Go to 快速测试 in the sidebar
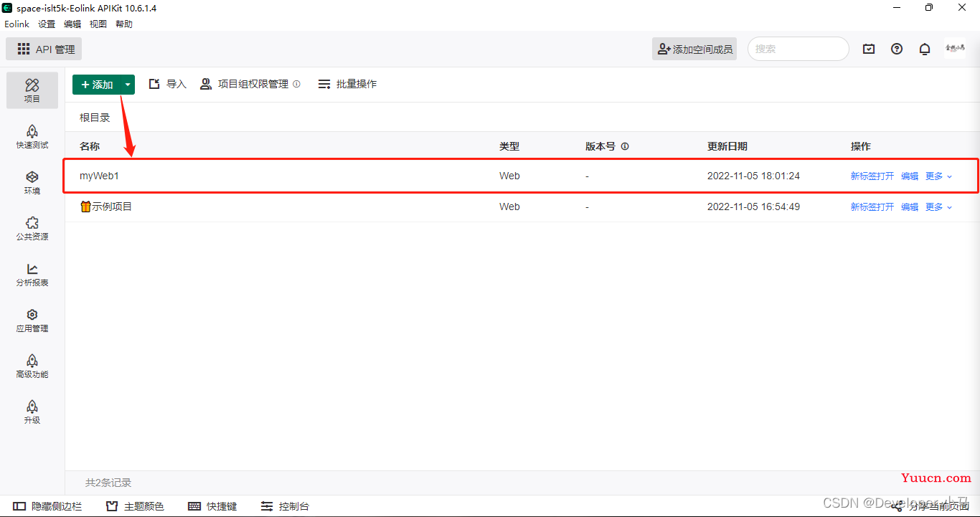 pos(32,136)
